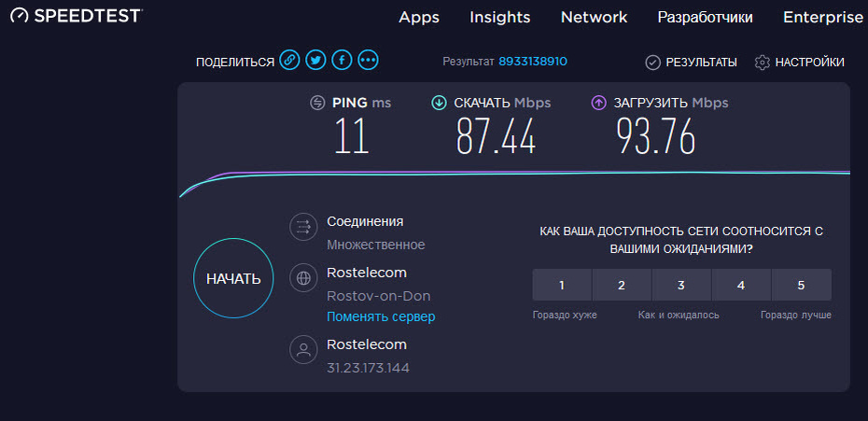The image size is (868, 421).
Task: Open the Network menu
Action: point(594,17)
